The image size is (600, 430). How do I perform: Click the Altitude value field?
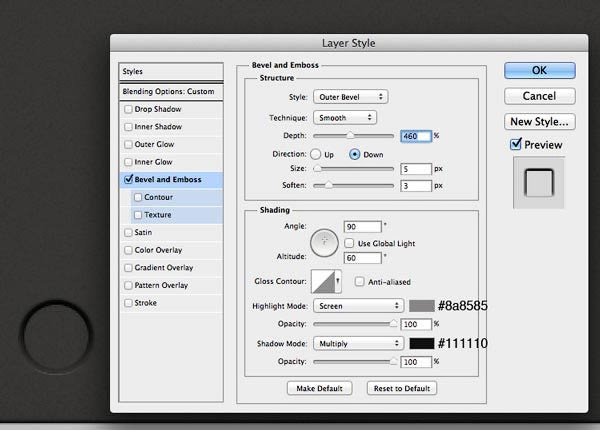pos(362,258)
